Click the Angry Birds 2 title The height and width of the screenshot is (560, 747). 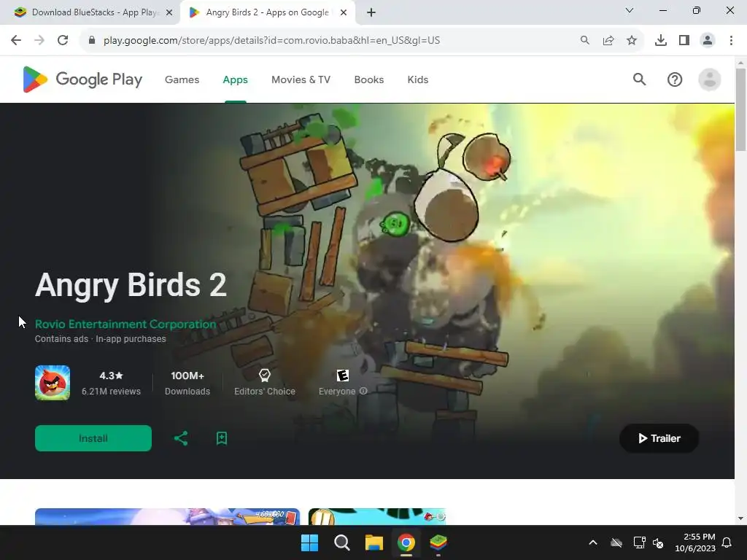[131, 286]
